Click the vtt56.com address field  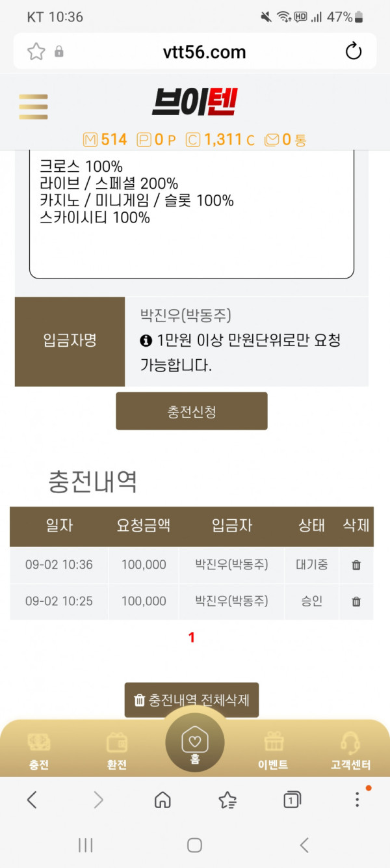tap(204, 51)
